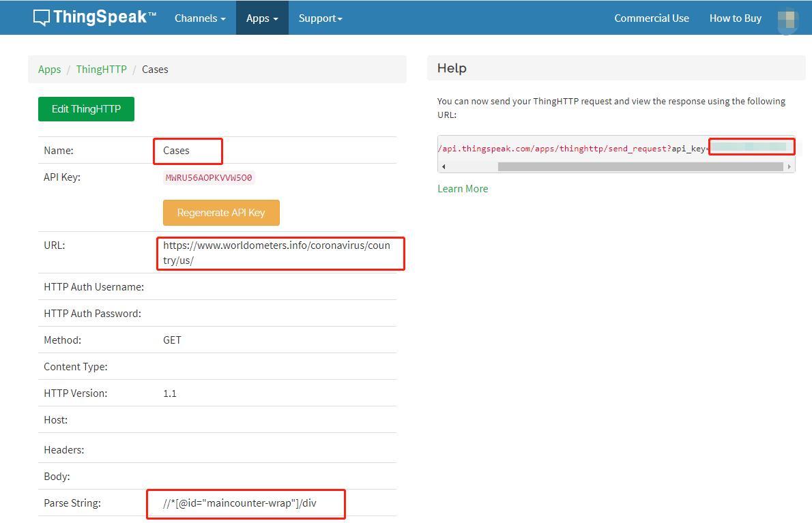Open the Support dropdown menu
The width and height of the screenshot is (812, 523).
point(320,18)
